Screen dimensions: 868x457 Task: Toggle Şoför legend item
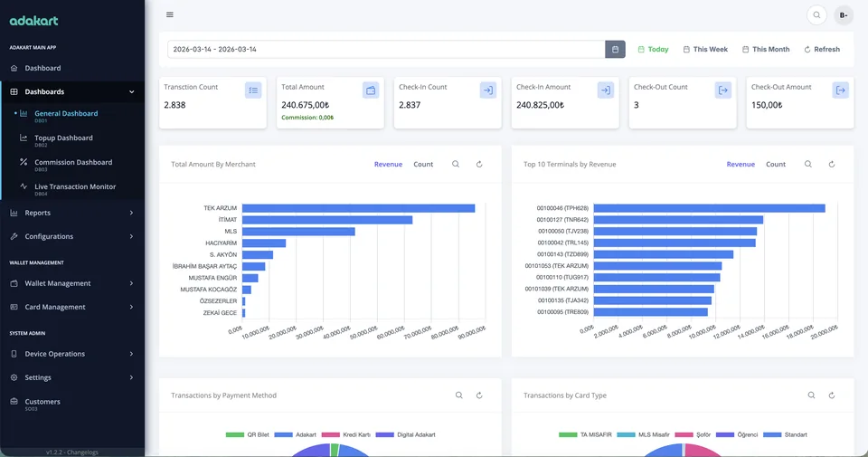click(693, 435)
